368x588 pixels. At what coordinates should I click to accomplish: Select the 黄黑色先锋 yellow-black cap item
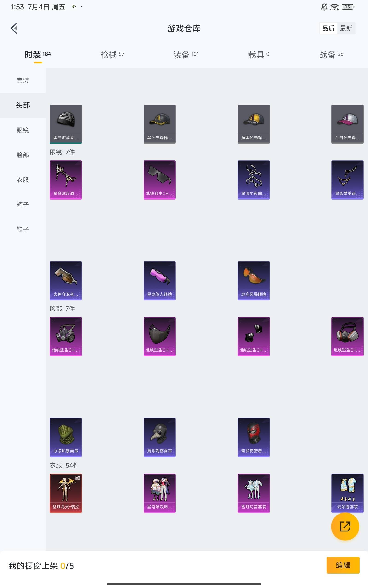point(253,124)
